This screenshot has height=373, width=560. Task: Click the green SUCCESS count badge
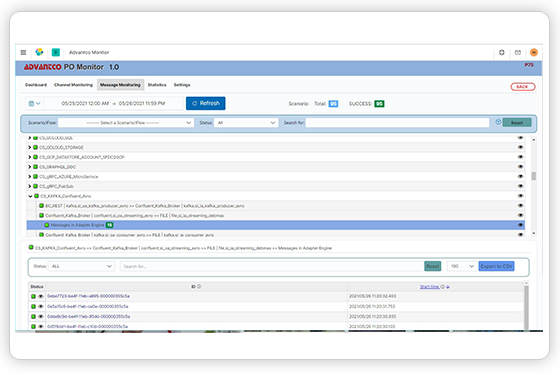[x=379, y=104]
